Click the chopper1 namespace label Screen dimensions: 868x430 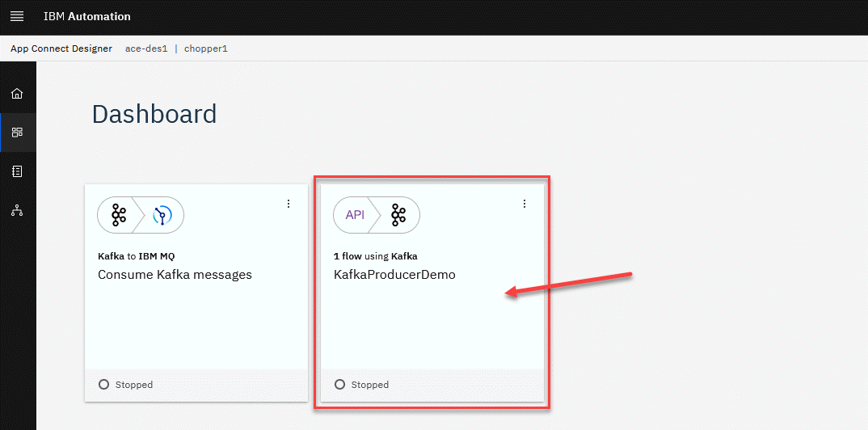tap(206, 48)
